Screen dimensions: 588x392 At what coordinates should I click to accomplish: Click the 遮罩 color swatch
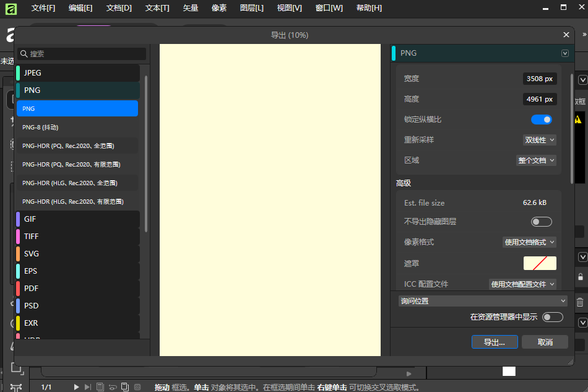pos(540,263)
